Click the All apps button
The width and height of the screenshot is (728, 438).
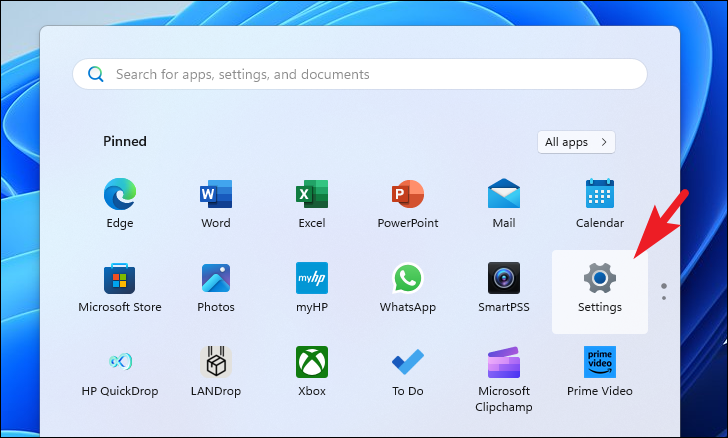click(x=576, y=142)
